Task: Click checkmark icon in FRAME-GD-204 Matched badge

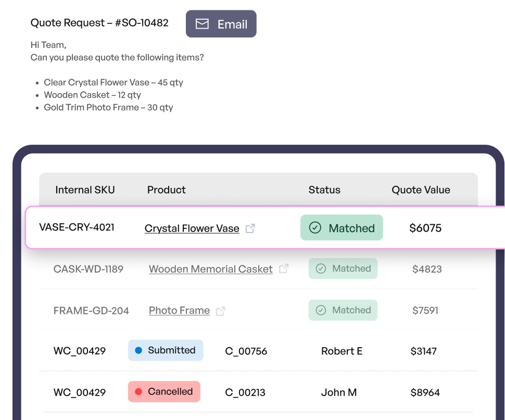Action: (x=321, y=310)
